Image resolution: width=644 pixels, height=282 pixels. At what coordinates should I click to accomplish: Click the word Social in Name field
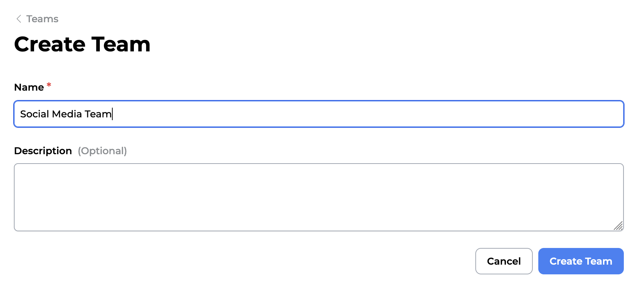coord(34,114)
